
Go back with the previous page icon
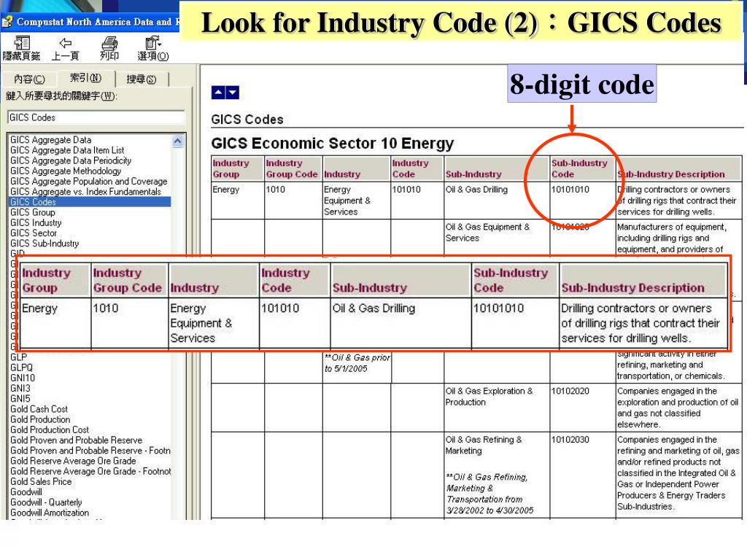pos(65,49)
